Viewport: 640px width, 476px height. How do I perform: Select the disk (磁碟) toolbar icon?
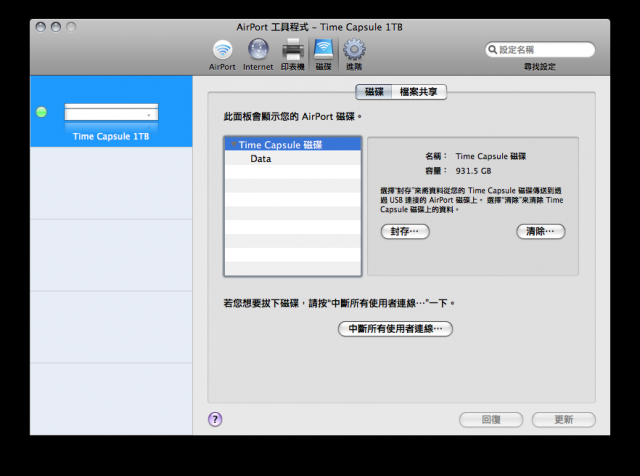[x=323, y=55]
